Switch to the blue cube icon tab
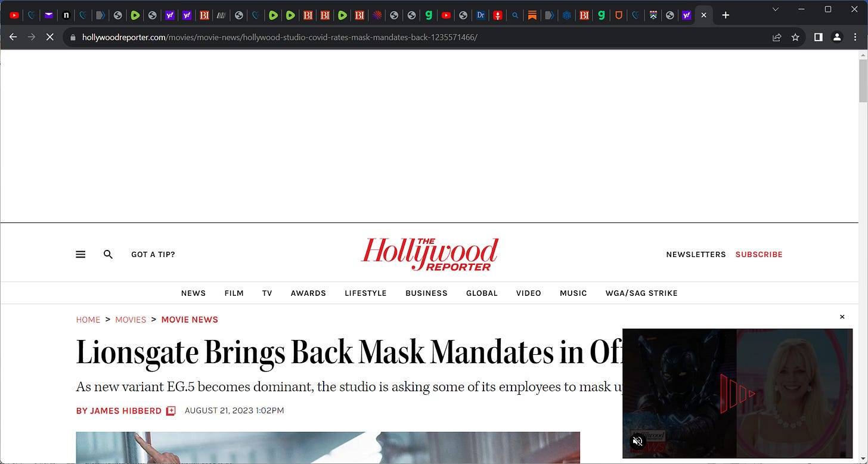The image size is (868, 464). click(567, 16)
